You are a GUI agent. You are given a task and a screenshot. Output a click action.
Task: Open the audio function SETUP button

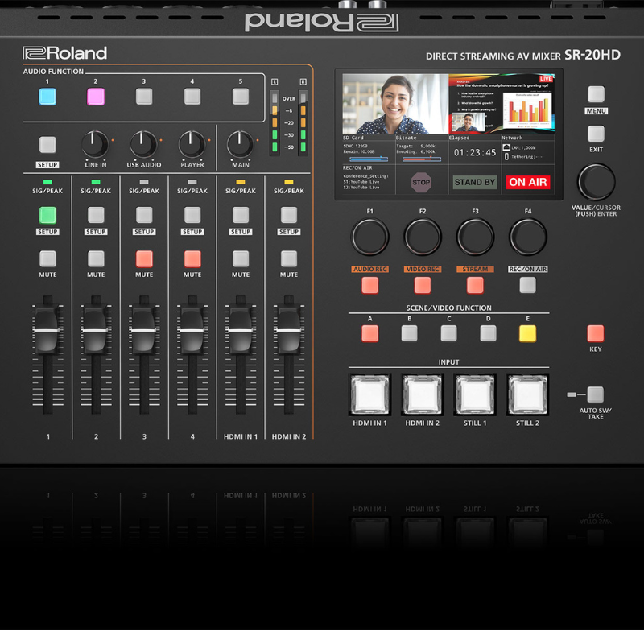click(x=47, y=145)
